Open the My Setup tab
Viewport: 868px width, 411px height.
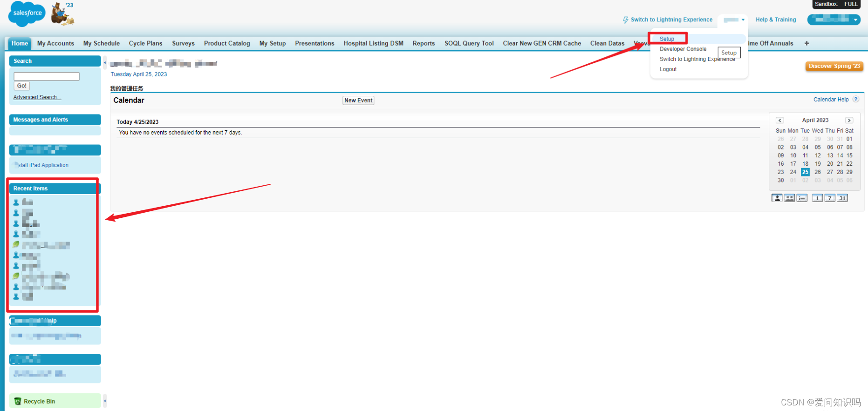pos(273,43)
